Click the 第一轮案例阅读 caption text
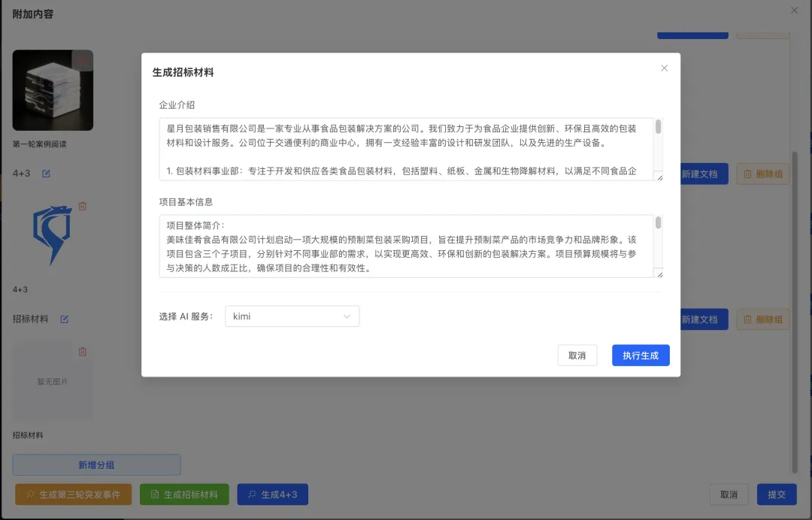The width and height of the screenshot is (812, 520). [39, 144]
